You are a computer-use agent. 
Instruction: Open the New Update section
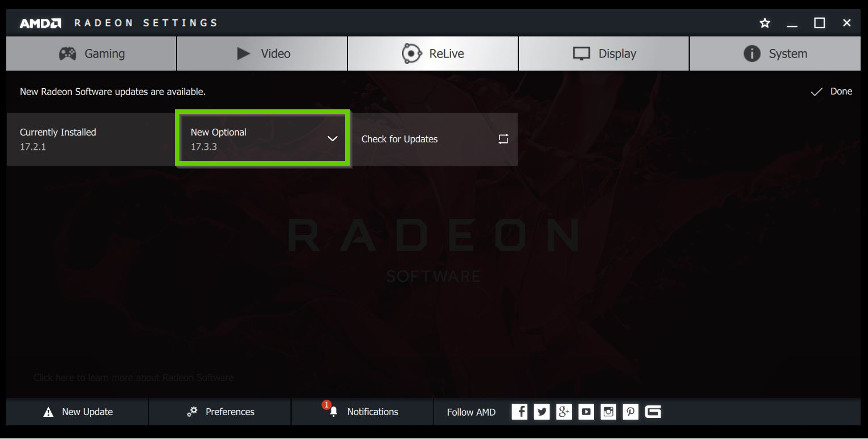[x=77, y=412]
